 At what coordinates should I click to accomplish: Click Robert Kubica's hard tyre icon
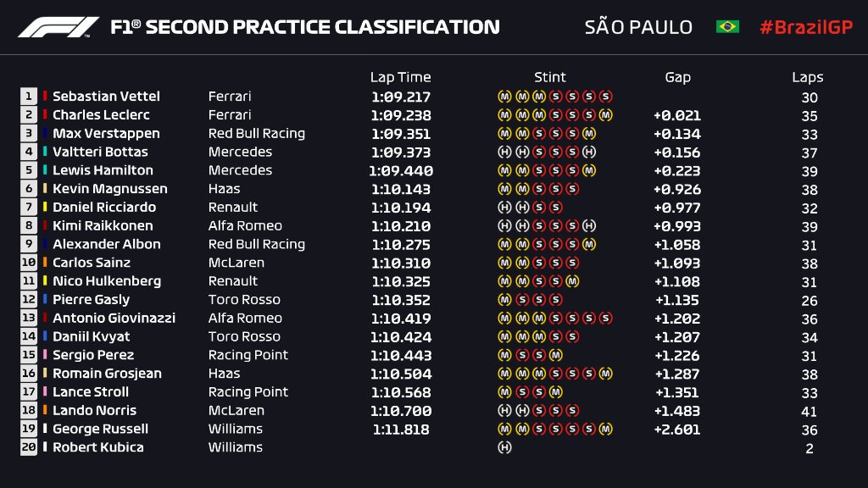point(504,447)
